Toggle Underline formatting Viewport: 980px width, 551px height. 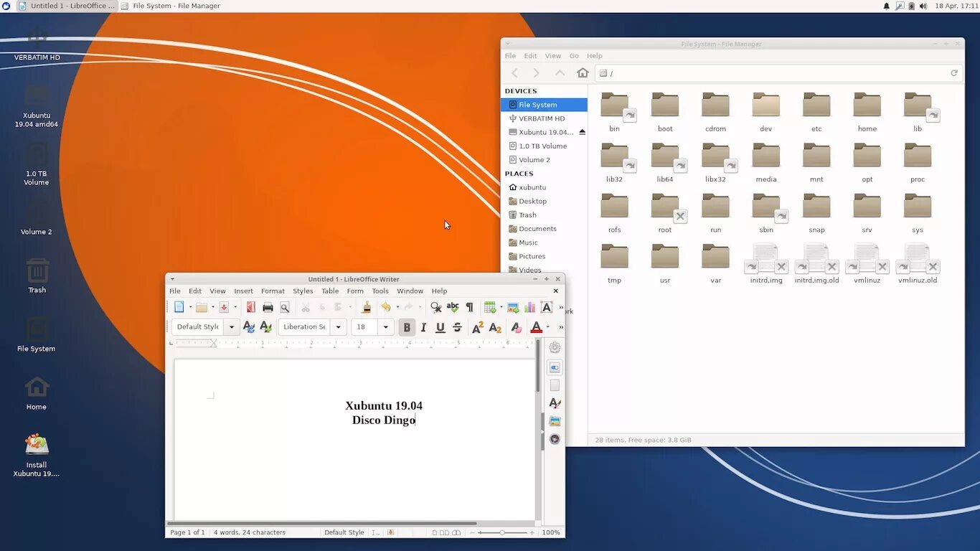[440, 327]
